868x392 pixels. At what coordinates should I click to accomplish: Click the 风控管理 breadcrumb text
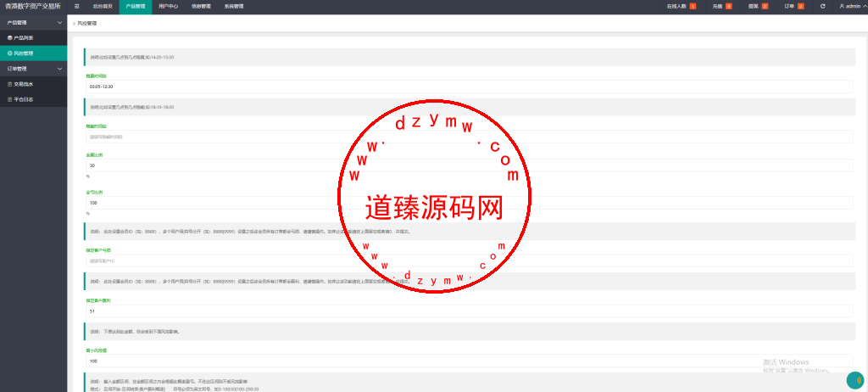pyautogui.click(x=87, y=24)
